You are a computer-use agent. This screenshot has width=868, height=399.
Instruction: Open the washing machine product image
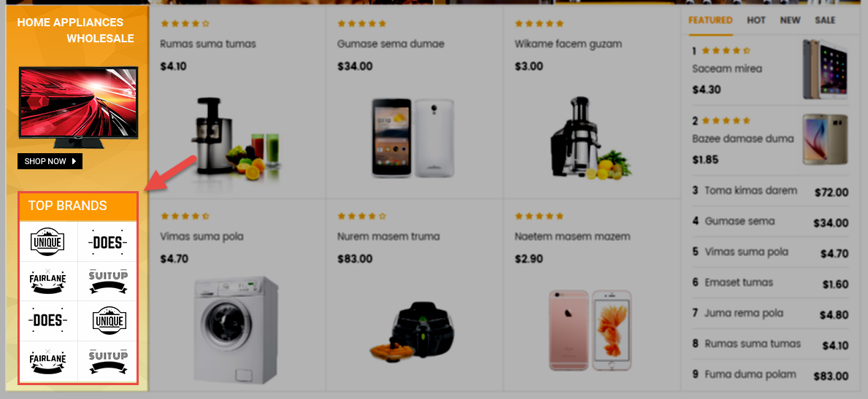tap(236, 330)
